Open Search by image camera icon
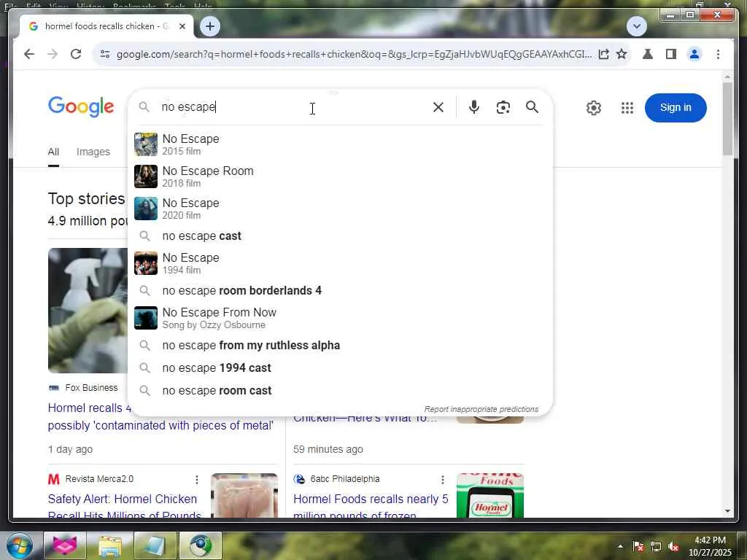Screen dimensions: 747x560 (x=503, y=107)
